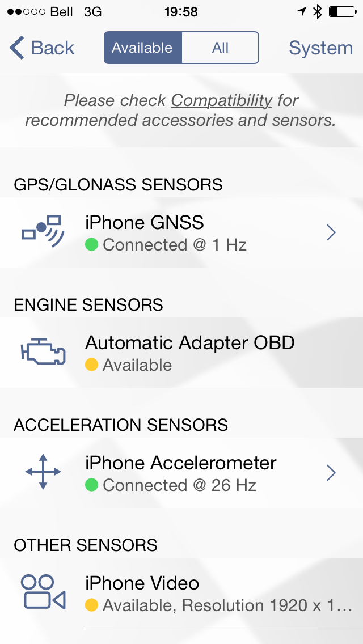This screenshot has height=644, width=363.
Task: Open the Automatic Adapter OBD row
Action: 181,353
